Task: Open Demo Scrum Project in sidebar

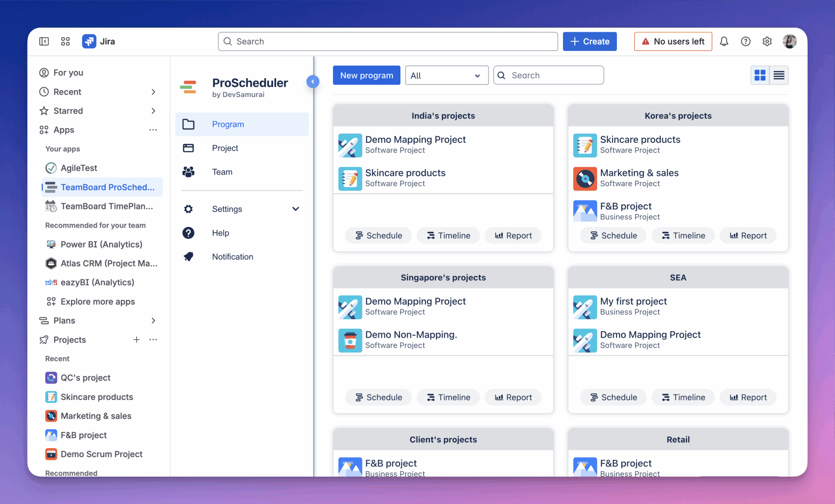Action: tap(102, 454)
